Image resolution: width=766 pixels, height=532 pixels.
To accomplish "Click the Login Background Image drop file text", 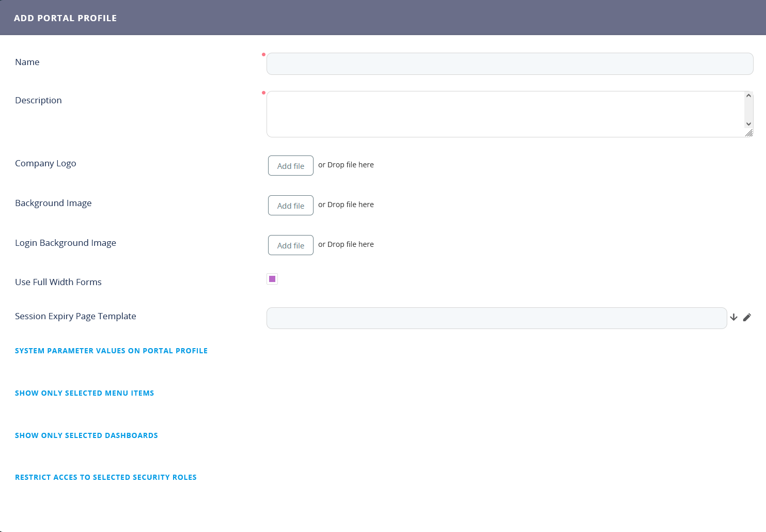I will coord(346,244).
